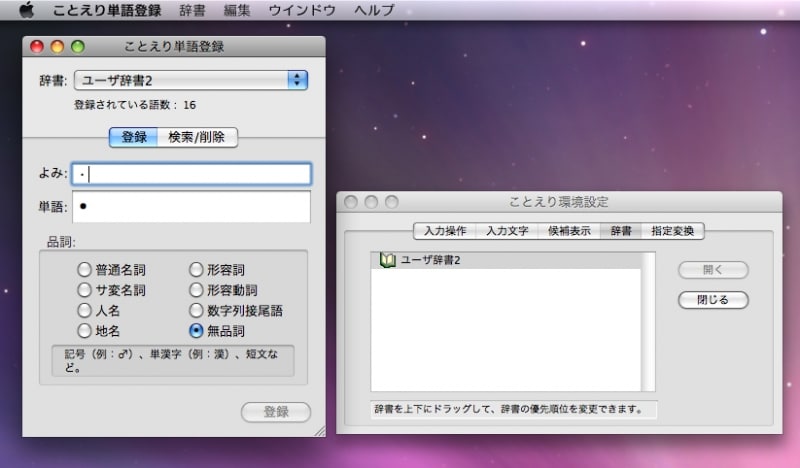The image size is (800, 468).
Task: Focus the よみ input field
Action: point(191,174)
